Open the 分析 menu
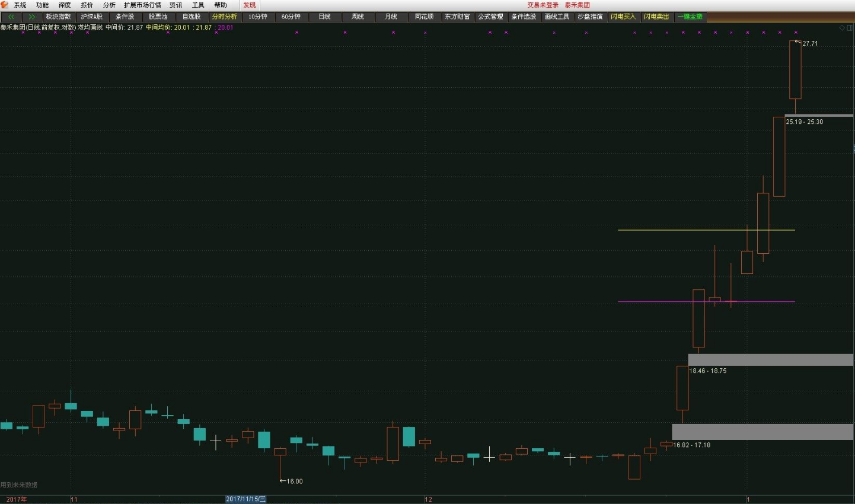The height and width of the screenshot is (504, 855). pyautogui.click(x=109, y=5)
